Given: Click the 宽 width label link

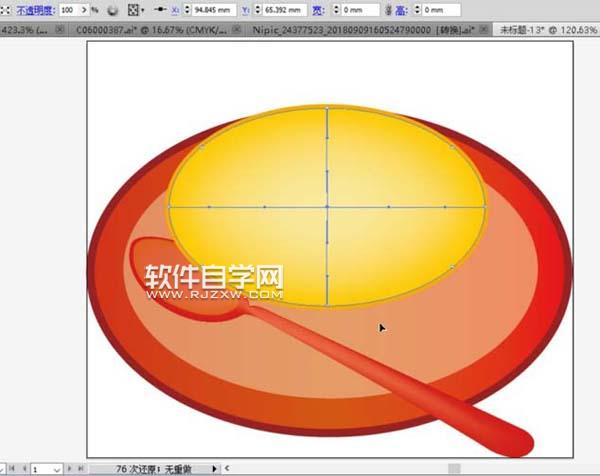Looking at the screenshot, I should (x=318, y=10).
